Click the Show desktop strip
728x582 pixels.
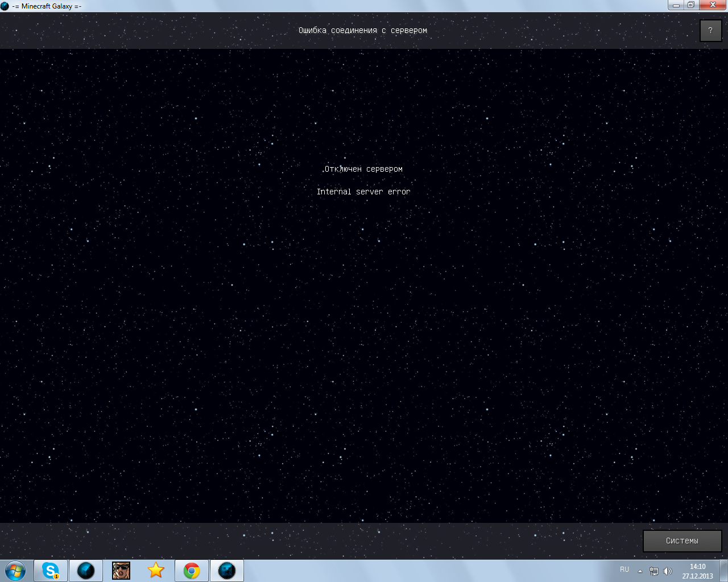click(x=723, y=571)
